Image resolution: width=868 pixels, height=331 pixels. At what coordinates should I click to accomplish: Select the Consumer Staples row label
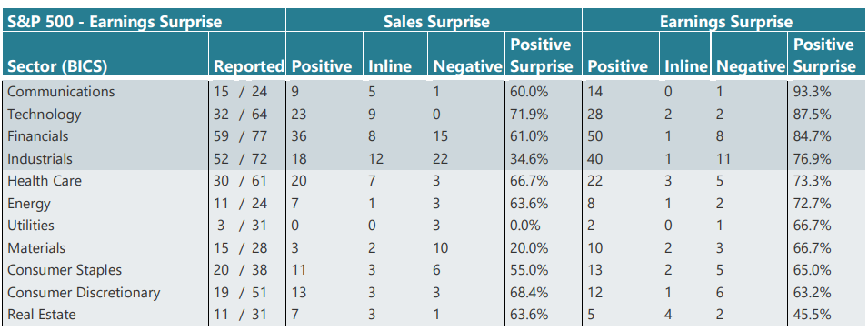pos(65,270)
